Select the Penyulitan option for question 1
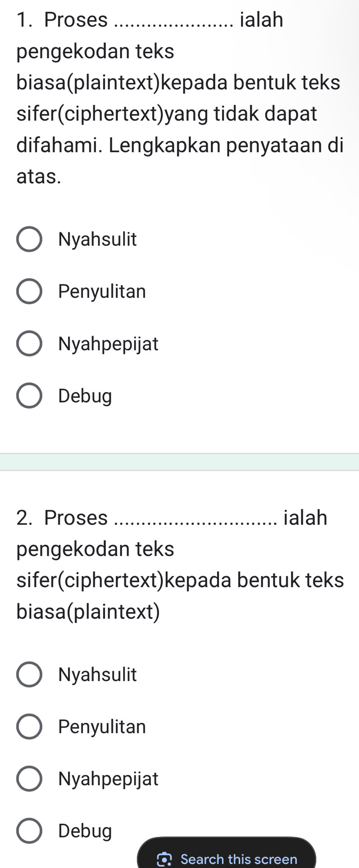This screenshot has width=359, height=868. [x=29, y=291]
